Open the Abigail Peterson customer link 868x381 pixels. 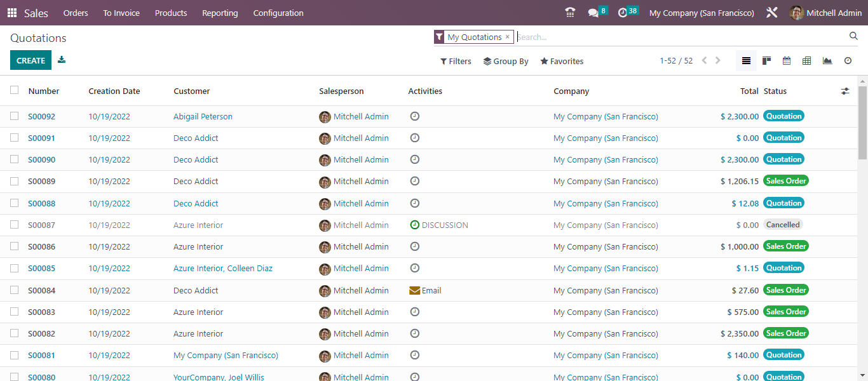pyautogui.click(x=203, y=117)
